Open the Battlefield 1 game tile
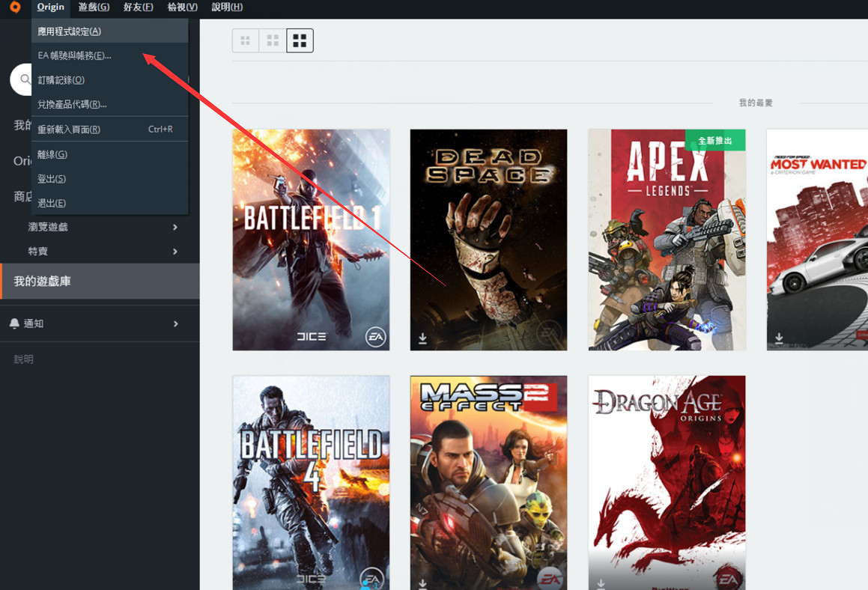The width and height of the screenshot is (868, 590). (311, 240)
